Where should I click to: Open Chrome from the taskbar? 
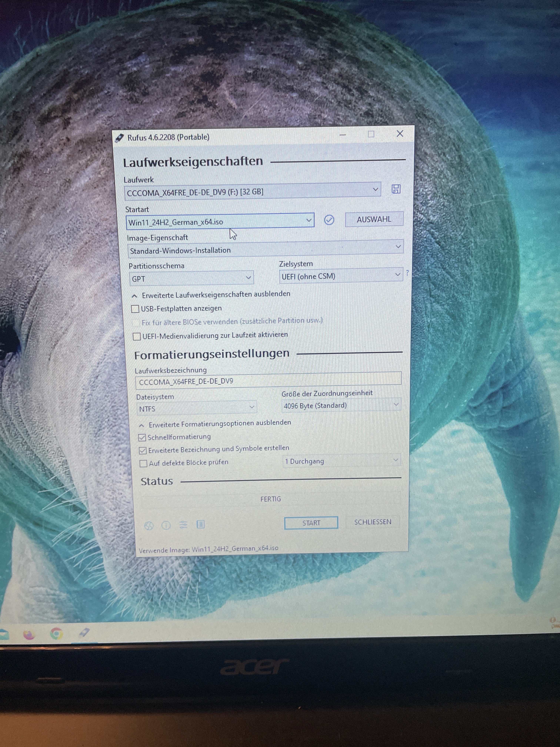pyautogui.click(x=56, y=634)
